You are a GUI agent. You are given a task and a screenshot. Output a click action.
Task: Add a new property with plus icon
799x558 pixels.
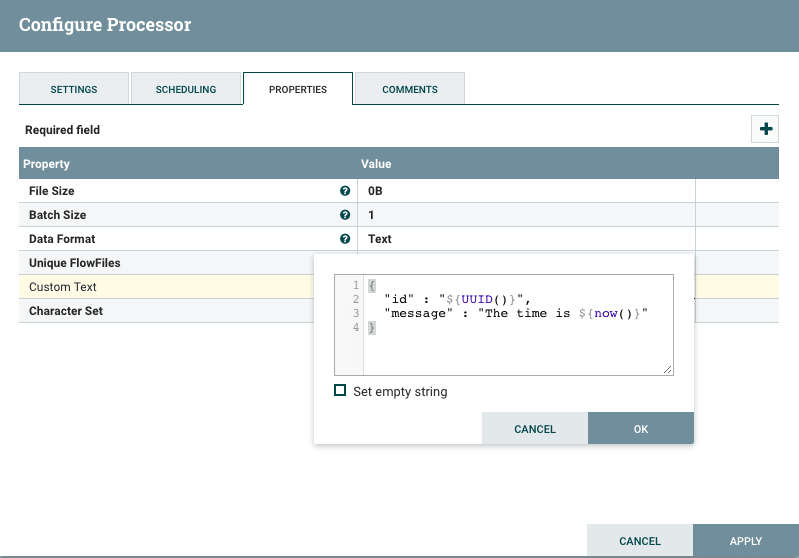point(765,129)
